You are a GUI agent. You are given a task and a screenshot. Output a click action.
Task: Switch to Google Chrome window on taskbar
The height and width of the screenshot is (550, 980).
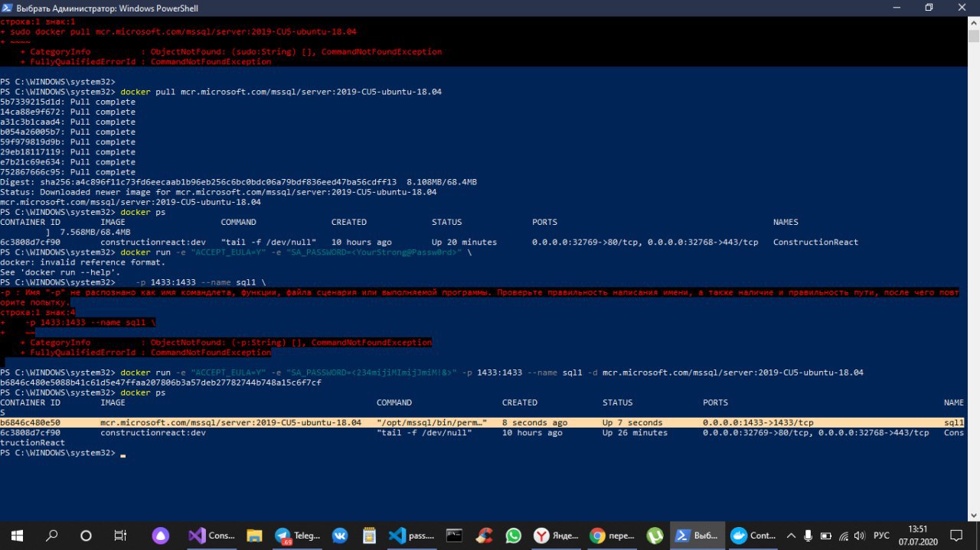coord(612,535)
